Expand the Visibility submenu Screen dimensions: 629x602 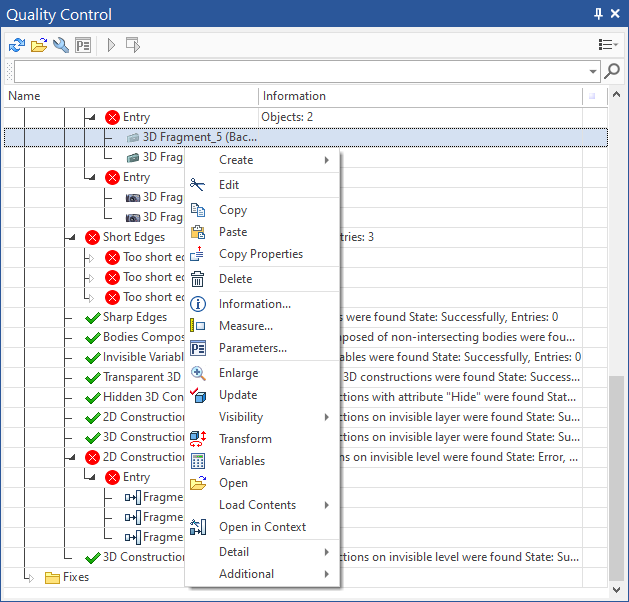pos(262,417)
